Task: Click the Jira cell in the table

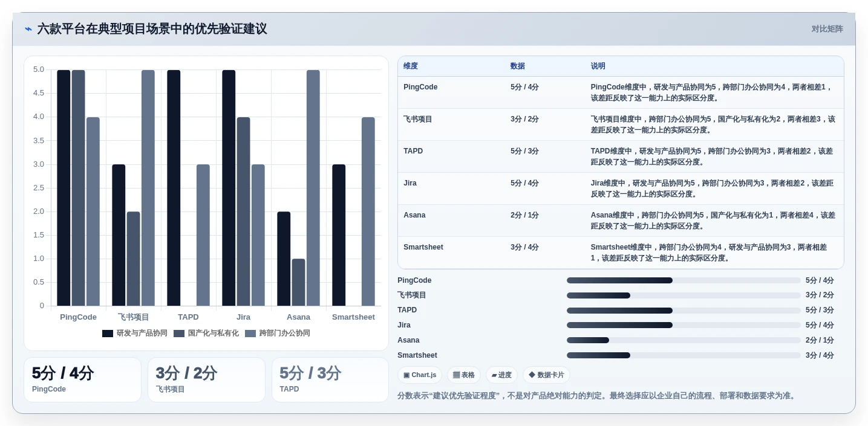Action: (410, 183)
